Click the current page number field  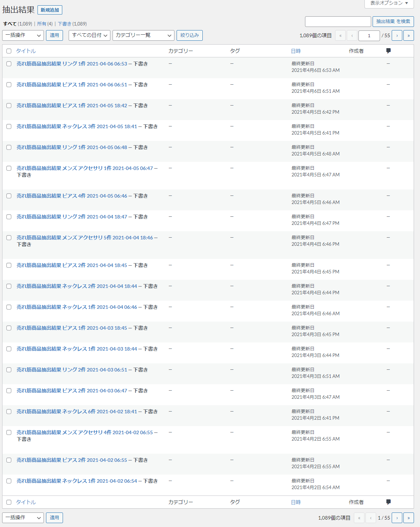point(369,35)
